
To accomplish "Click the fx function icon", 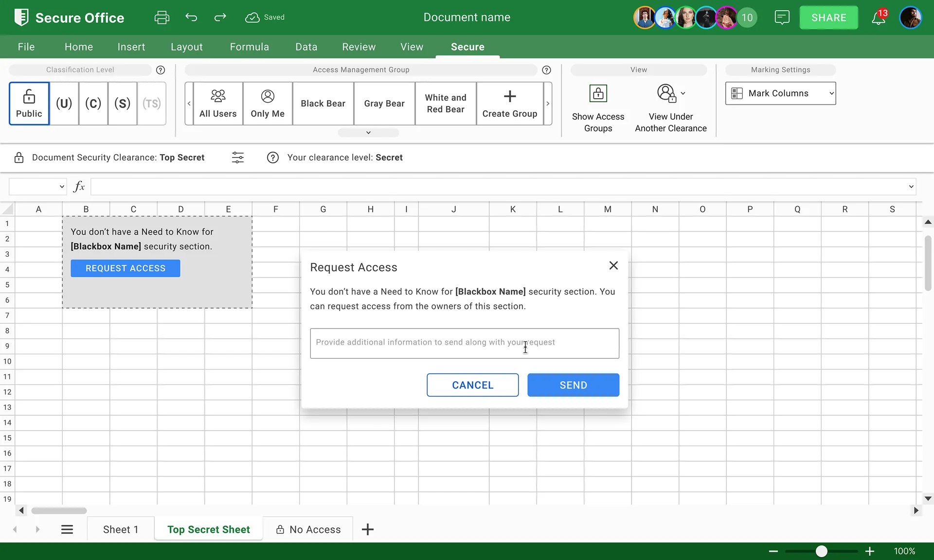I will [79, 187].
